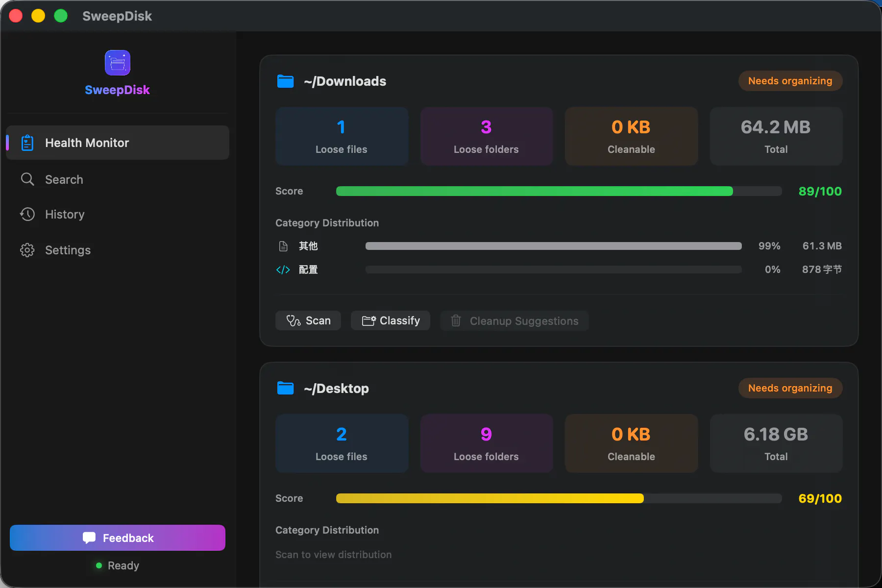The height and width of the screenshot is (588, 882).
Task: Click the Health Monitor clipboard icon
Action: (27, 143)
